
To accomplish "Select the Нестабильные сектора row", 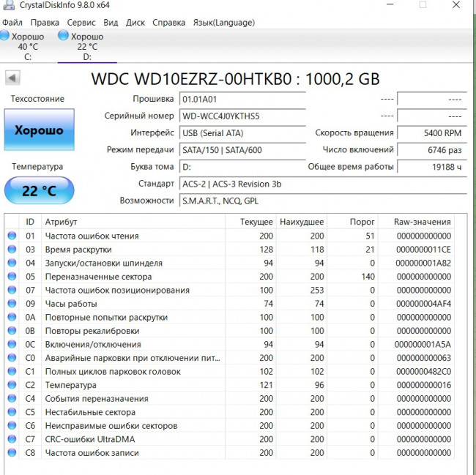I will [x=229, y=412].
